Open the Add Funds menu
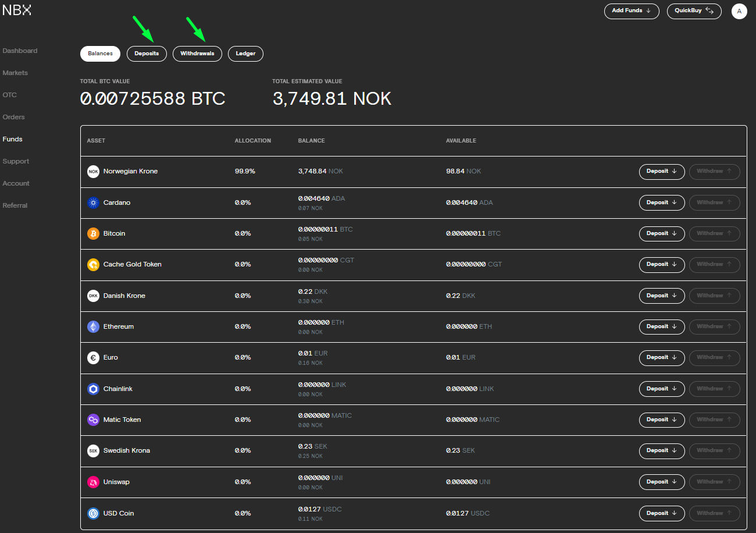 [631, 11]
